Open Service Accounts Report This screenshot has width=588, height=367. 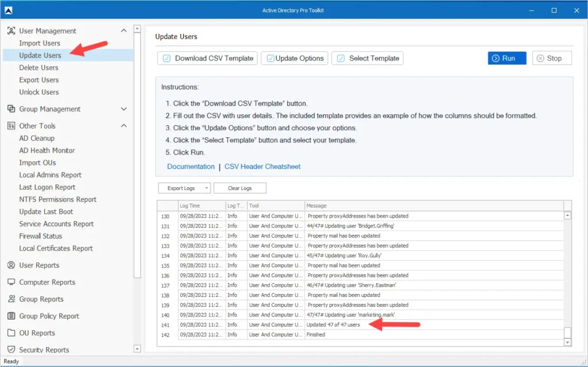tap(56, 223)
